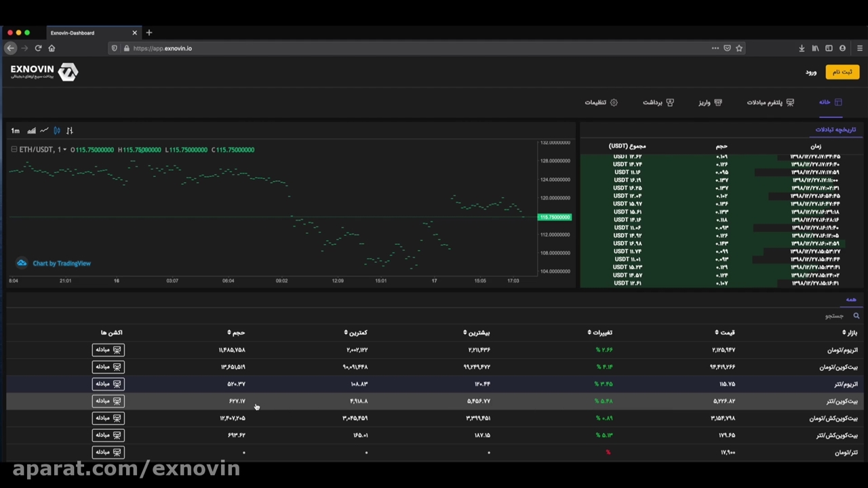Switch chart to area style

(31, 130)
